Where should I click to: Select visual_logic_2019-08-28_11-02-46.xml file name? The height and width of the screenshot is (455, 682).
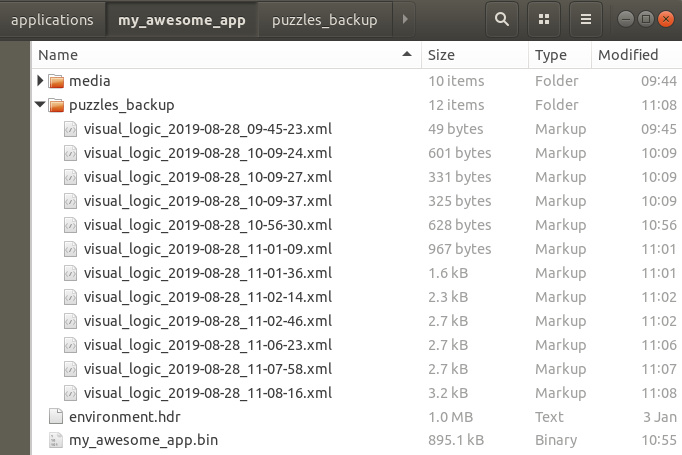click(208, 321)
